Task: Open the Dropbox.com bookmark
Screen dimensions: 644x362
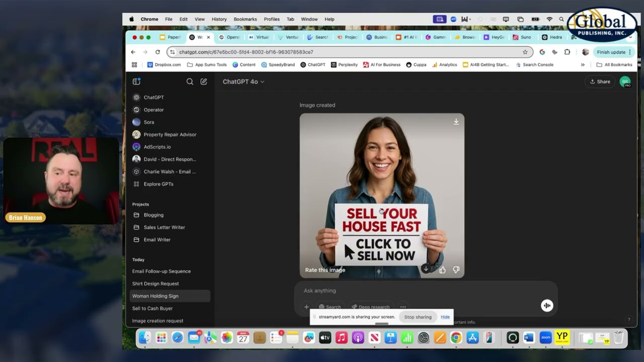Action: pyautogui.click(x=164, y=65)
